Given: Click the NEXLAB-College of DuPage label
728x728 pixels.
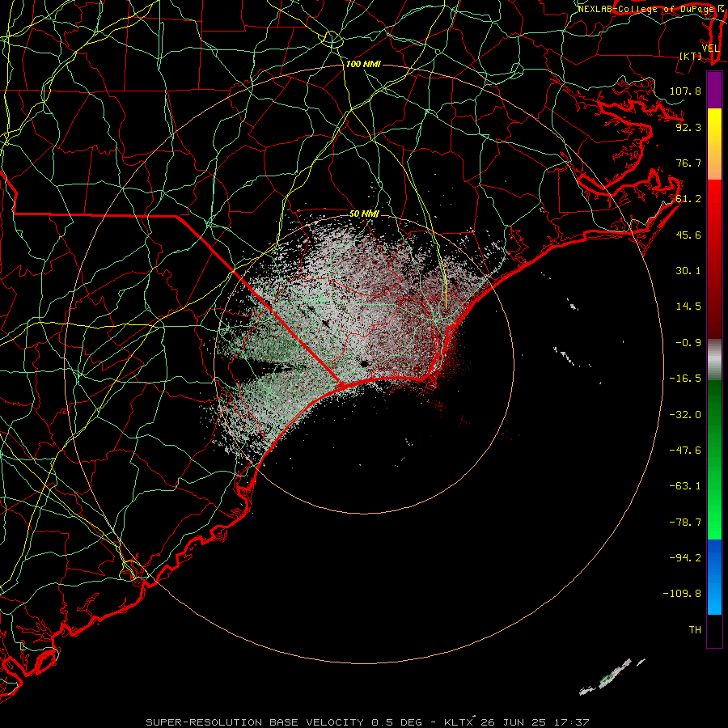Looking at the screenshot, I should 645,9.
